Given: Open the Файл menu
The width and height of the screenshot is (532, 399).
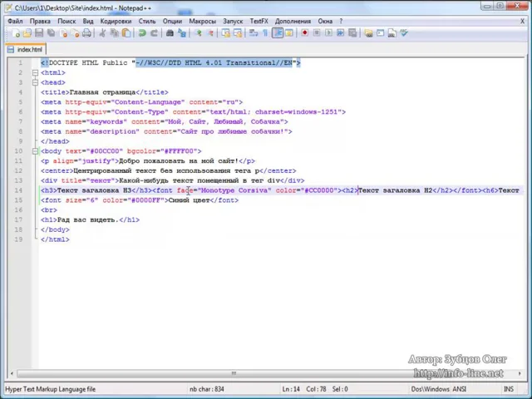Looking at the screenshot, I should tap(15, 21).
